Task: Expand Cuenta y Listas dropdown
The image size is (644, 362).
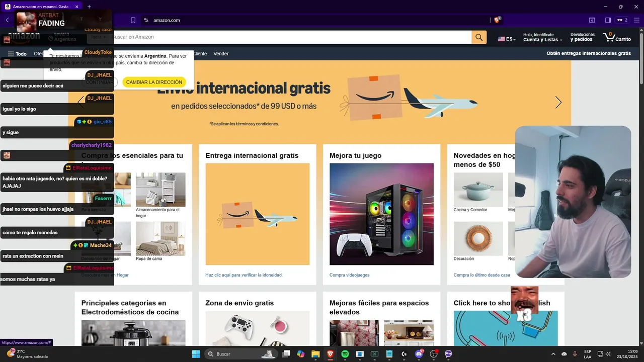Action: click(543, 37)
